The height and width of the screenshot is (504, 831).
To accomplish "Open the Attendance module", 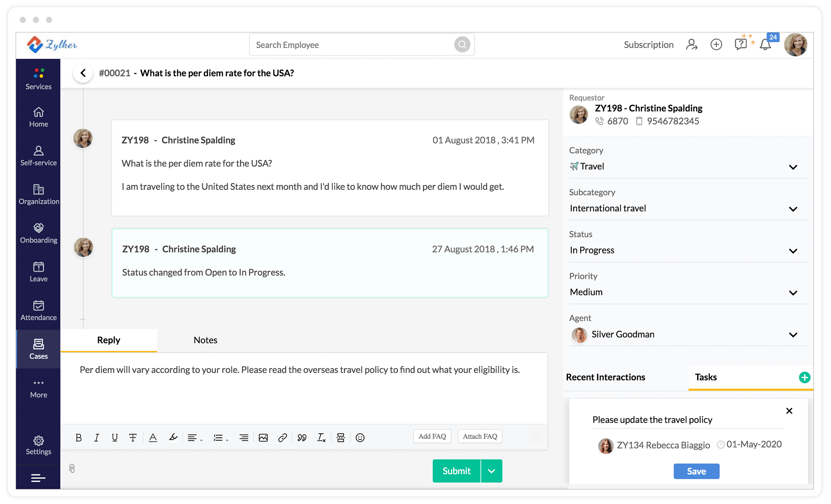I will click(x=38, y=310).
